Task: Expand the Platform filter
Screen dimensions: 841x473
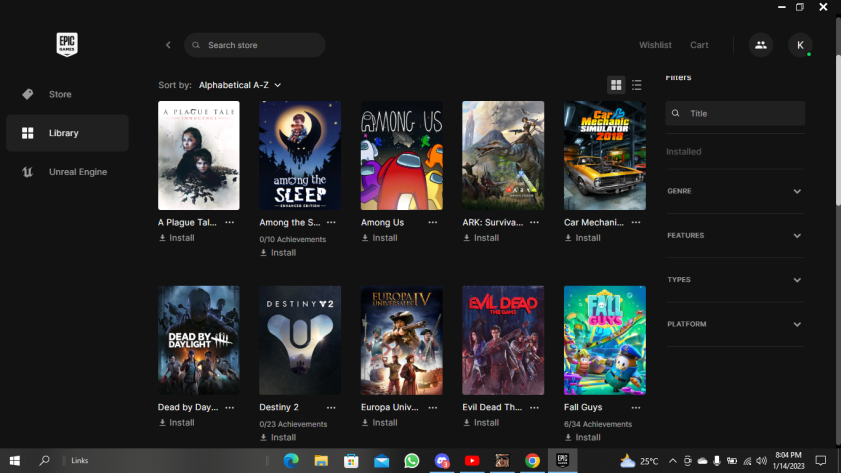Action: [x=734, y=324]
